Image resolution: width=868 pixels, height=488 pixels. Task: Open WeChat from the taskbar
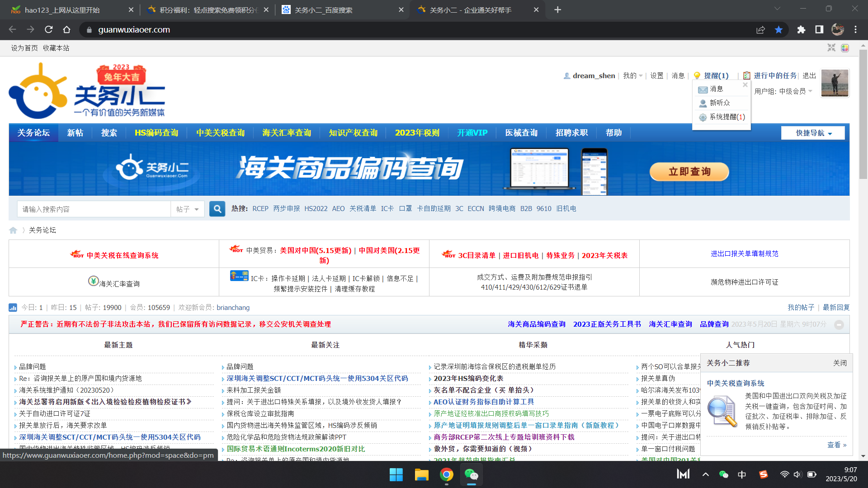(472, 474)
